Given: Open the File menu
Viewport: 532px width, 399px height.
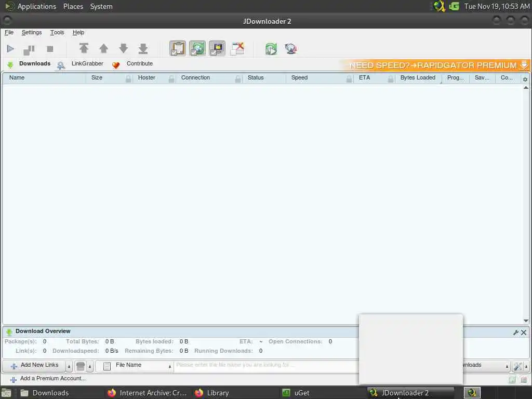Looking at the screenshot, I should coord(9,33).
